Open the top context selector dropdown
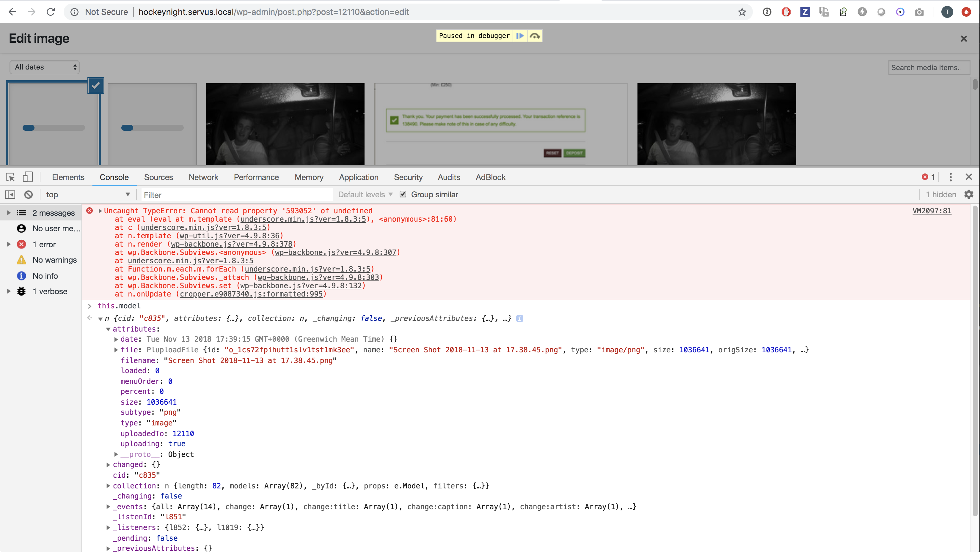This screenshot has width=980, height=552. (x=87, y=195)
